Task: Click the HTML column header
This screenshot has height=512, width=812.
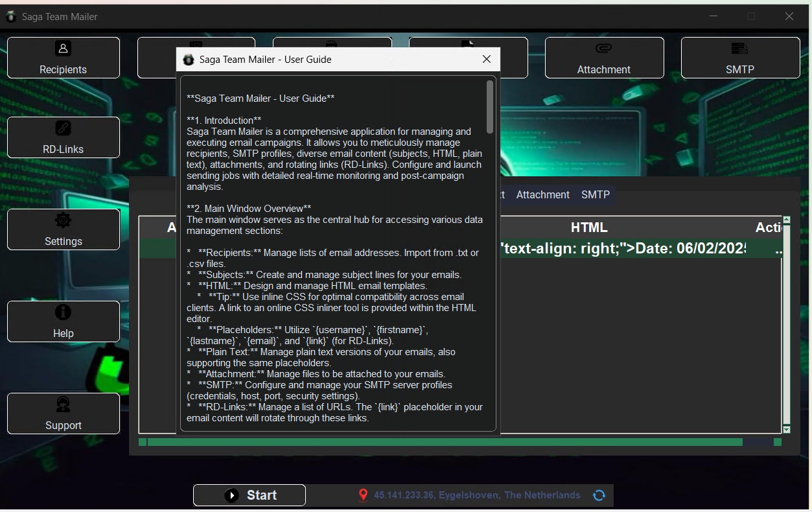Action: (589, 227)
